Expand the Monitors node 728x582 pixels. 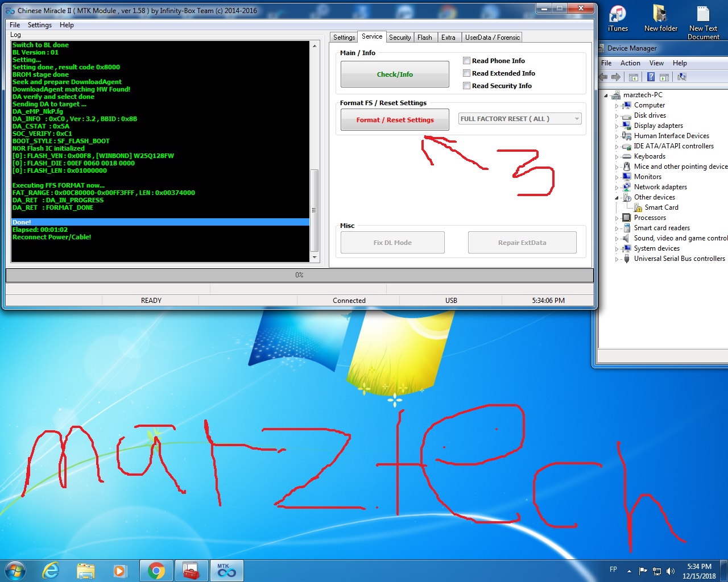coord(617,177)
